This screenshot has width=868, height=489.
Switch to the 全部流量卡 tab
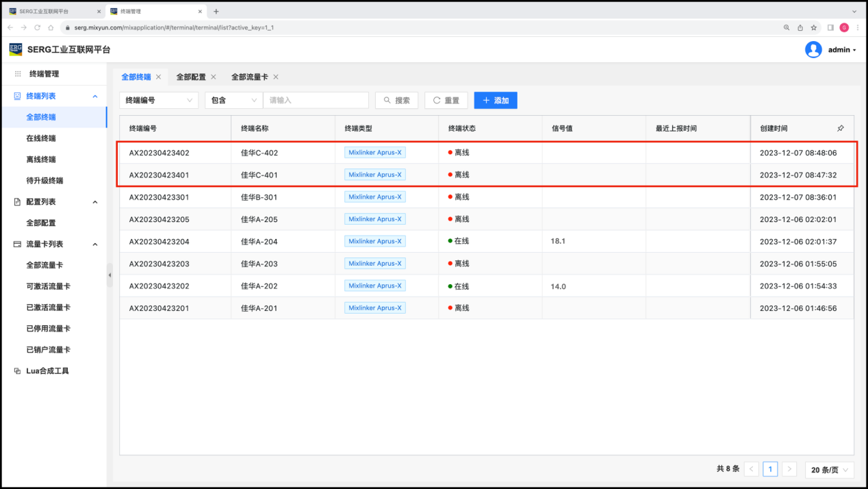(x=249, y=77)
